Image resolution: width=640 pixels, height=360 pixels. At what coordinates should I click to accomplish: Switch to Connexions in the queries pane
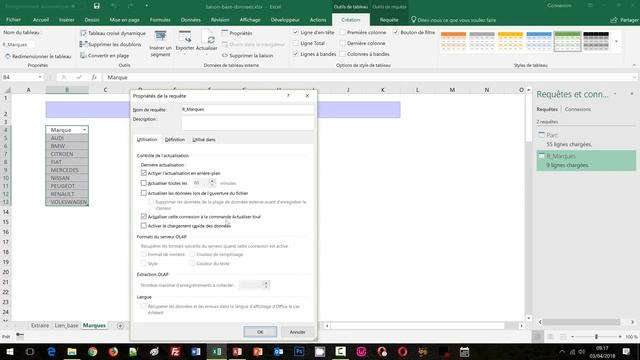pos(578,109)
